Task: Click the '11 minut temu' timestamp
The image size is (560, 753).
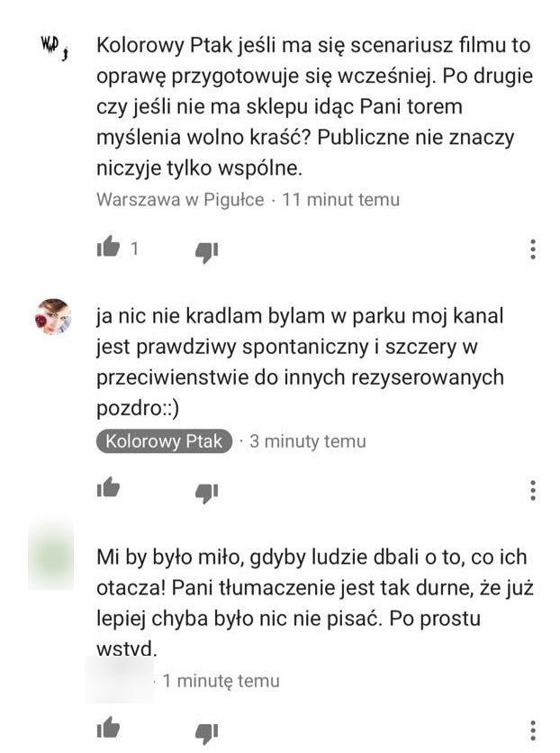Action: [340, 199]
